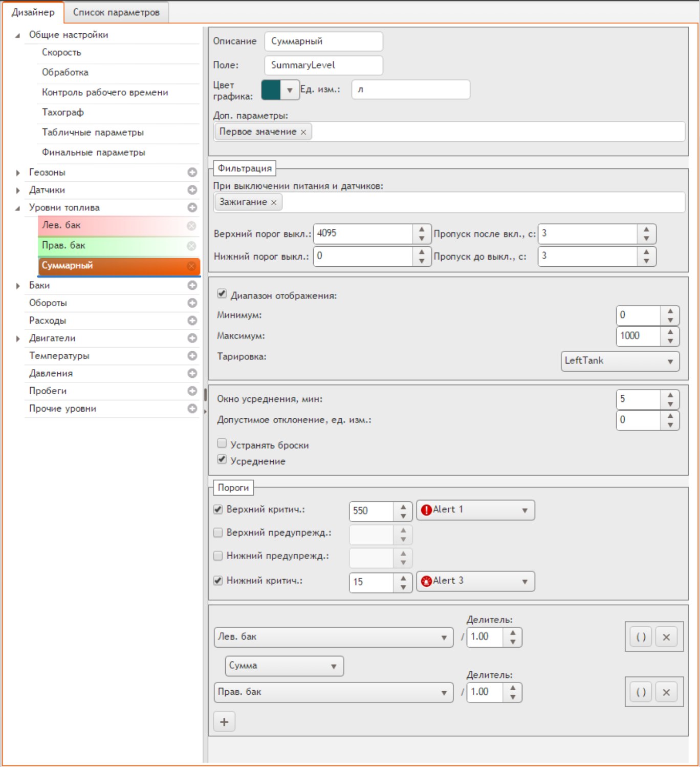Add a new item to Пробеги

[x=192, y=391]
